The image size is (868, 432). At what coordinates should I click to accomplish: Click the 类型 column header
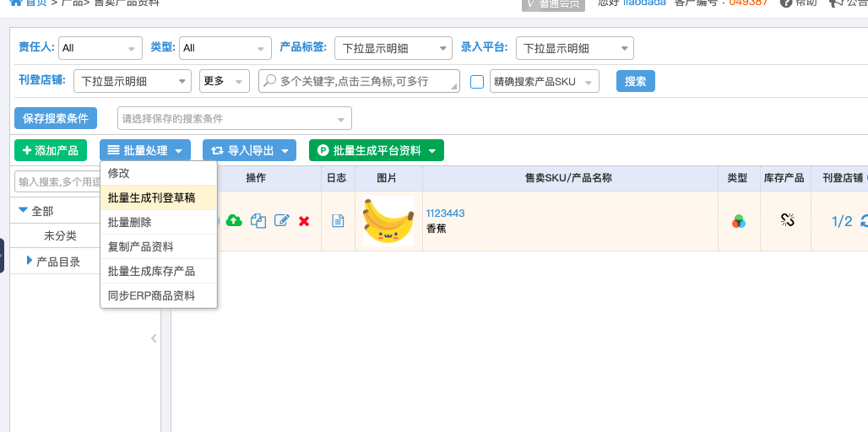[737, 178]
